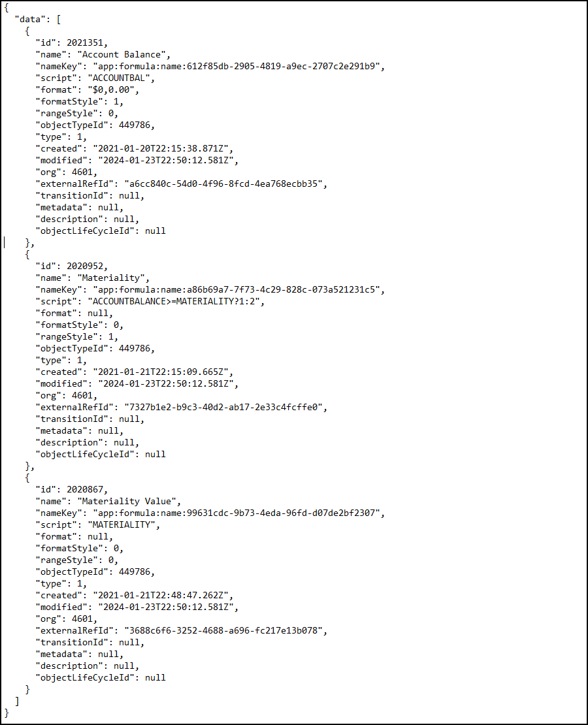Image resolution: width=588 pixels, height=725 pixels.
Task: Click the id value 2020867
Action: click(85, 489)
